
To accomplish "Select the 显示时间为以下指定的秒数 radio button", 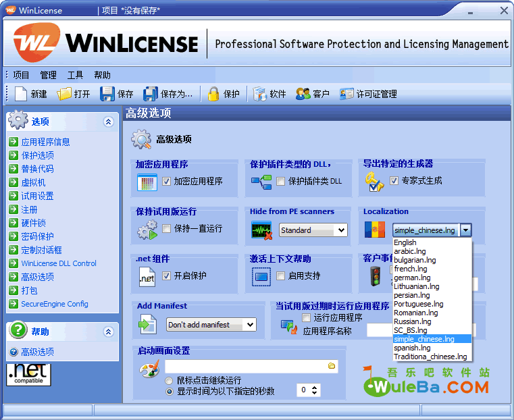I will pyautogui.click(x=169, y=392).
